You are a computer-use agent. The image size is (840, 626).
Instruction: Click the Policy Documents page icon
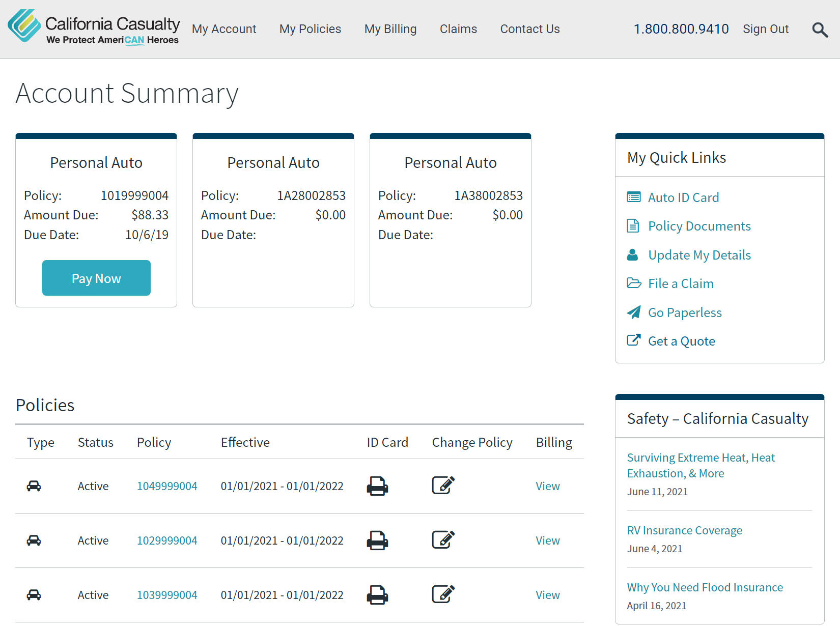pyautogui.click(x=633, y=225)
